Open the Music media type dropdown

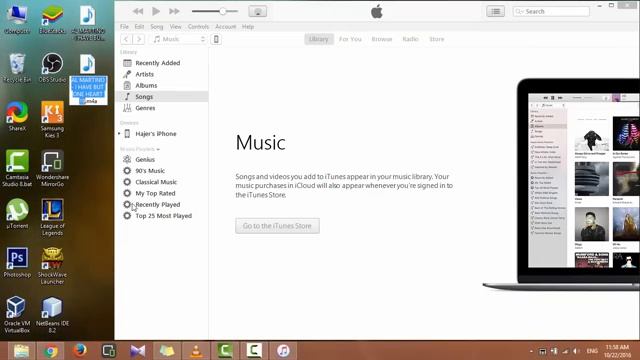tap(179, 39)
